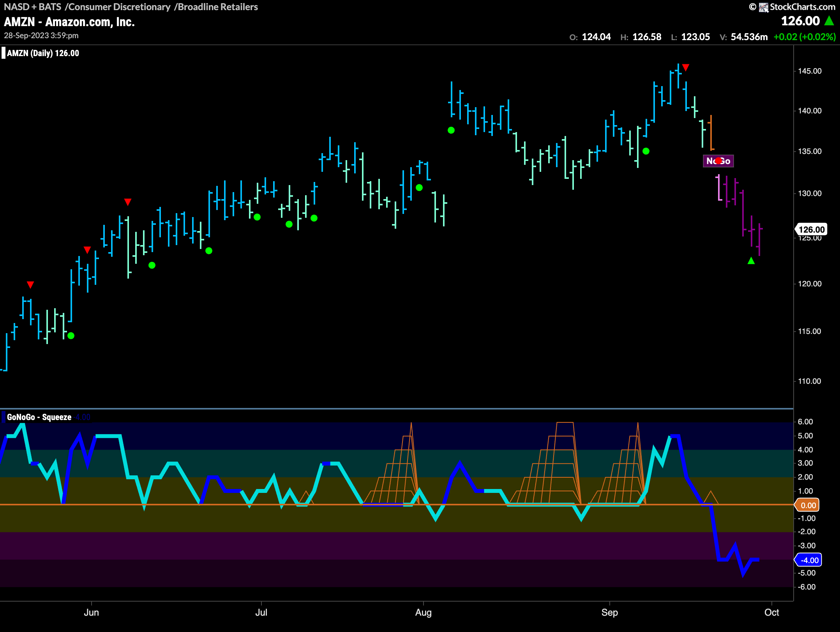
Task: Click the Jul label on the time axis
Action: (x=261, y=612)
